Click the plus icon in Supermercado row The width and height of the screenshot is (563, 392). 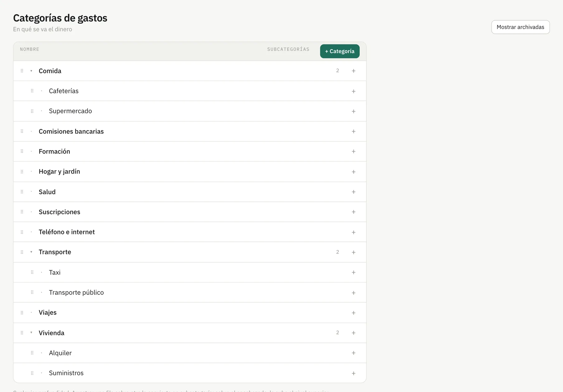pyautogui.click(x=353, y=111)
